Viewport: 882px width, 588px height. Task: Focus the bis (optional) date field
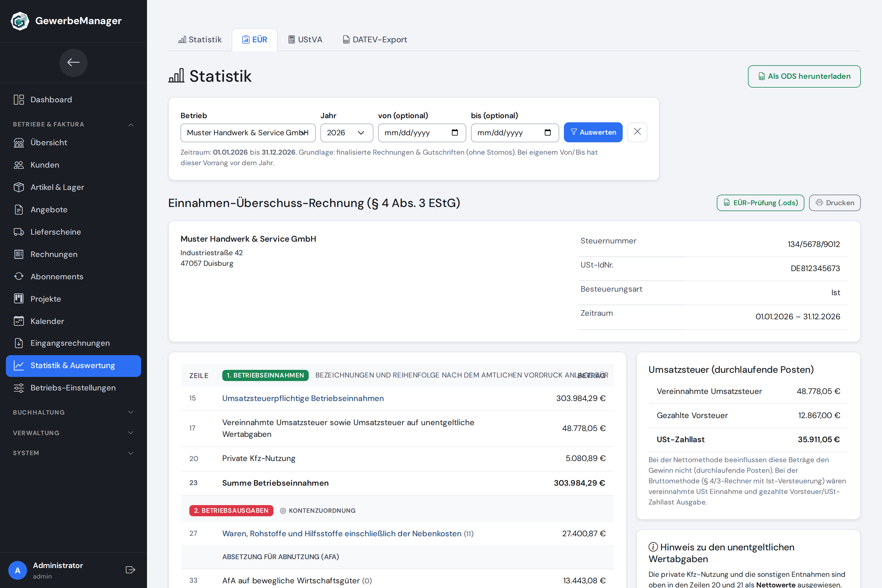pyautogui.click(x=514, y=133)
